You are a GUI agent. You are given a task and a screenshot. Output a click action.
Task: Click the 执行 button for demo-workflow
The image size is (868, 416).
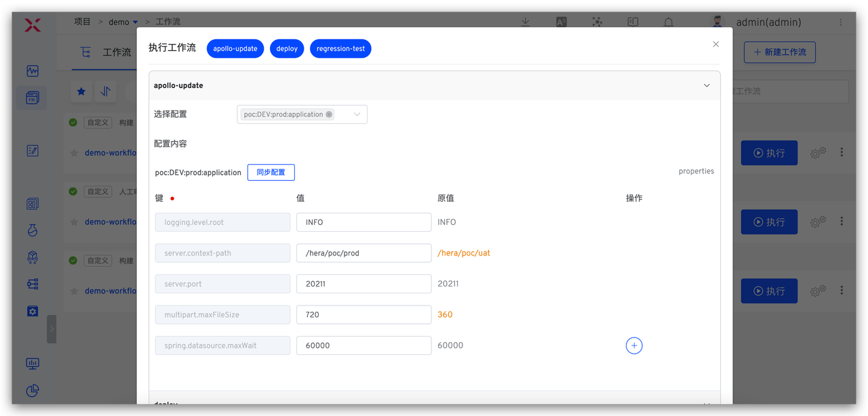(769, 152)
